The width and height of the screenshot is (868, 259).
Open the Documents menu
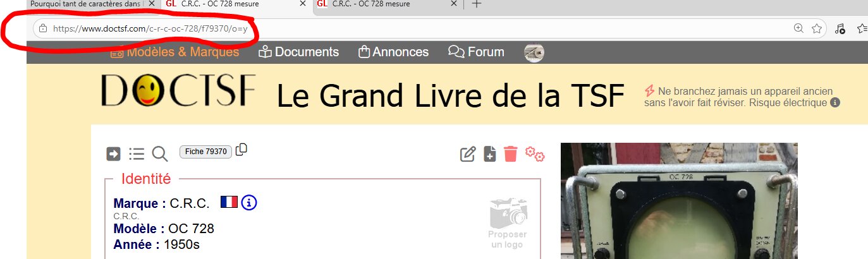pos(299,52)
